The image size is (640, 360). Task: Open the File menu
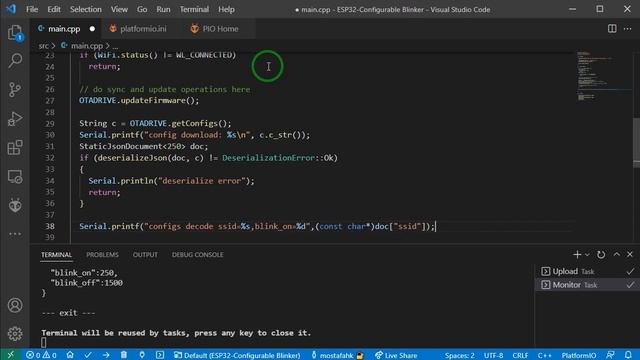tap(32, 9)
